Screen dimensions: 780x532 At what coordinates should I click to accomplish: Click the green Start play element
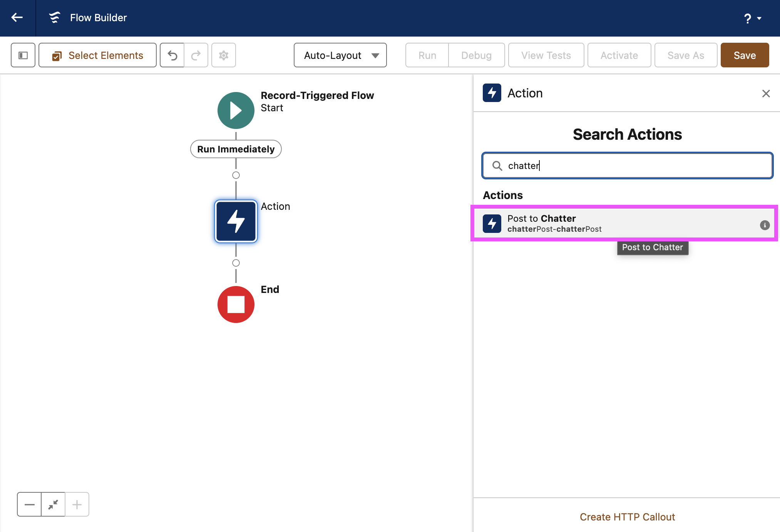236,110
